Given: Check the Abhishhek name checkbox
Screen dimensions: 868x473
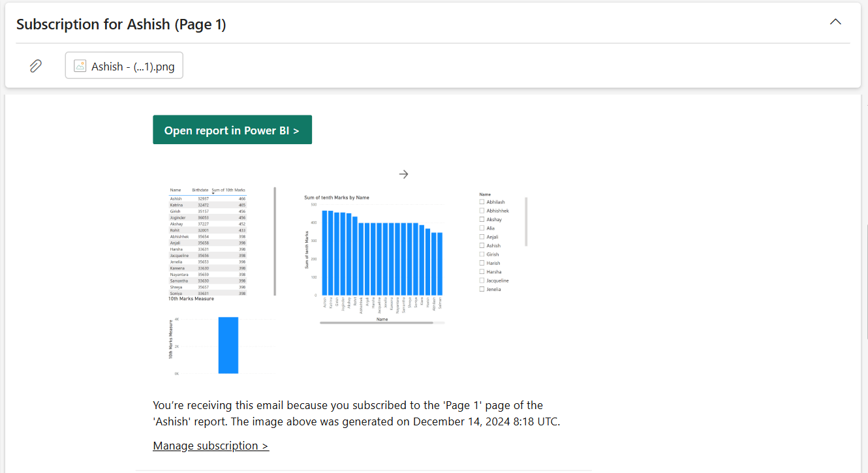Looking at the screenshot, I should [483, 210].
